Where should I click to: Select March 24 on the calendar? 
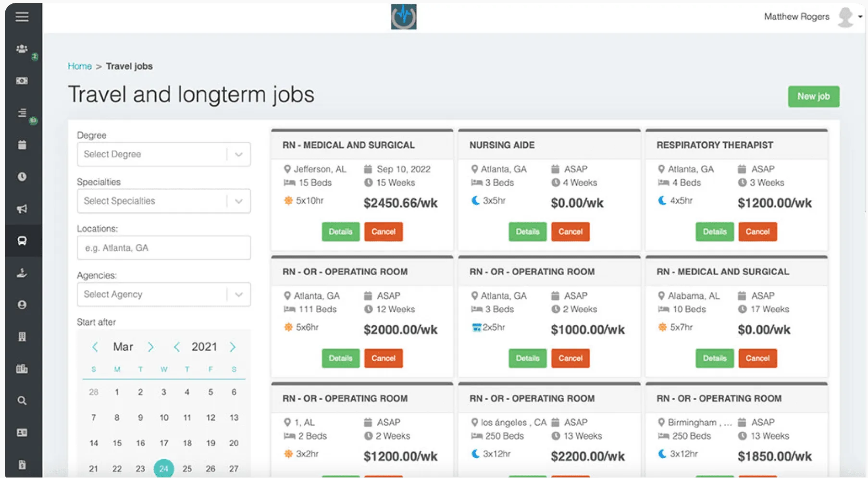(x=164, y=467)
